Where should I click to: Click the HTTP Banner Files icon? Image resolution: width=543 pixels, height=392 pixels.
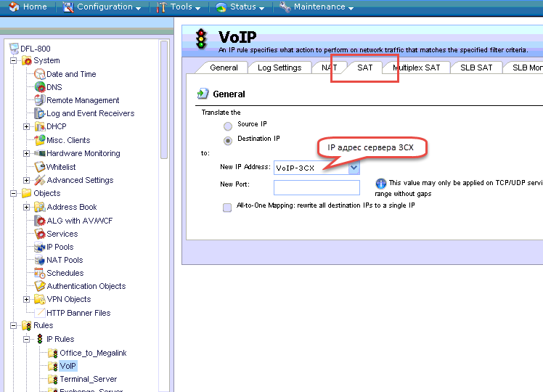(x=40, y=313)
